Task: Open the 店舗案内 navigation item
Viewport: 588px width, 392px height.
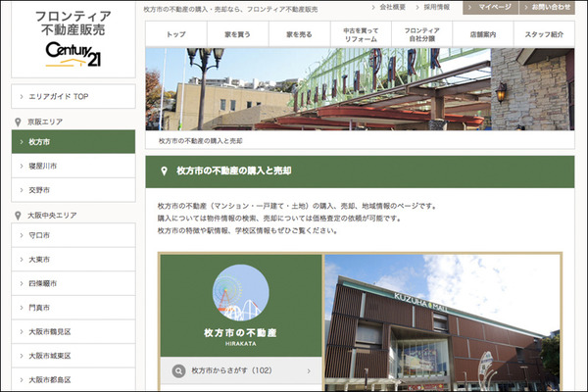Action: pos(481,34)
